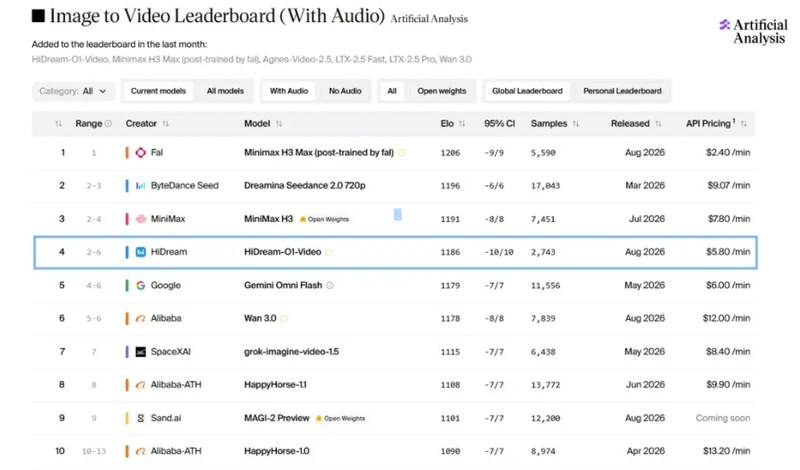Click the badge icon next to HiDream-O1-Video
Image resolution: width=800 pixels, height=470 pixels.
pos(329,252)
